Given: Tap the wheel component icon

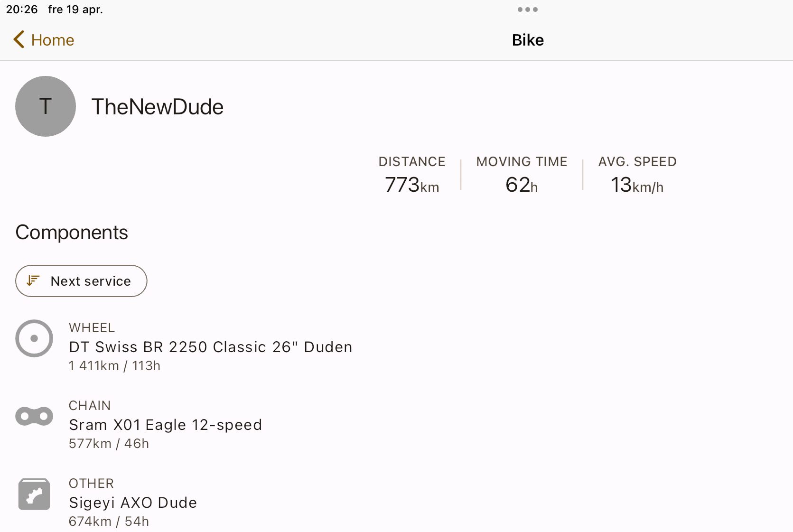Looking at the screenshot, I should click(x=34, y=338).
